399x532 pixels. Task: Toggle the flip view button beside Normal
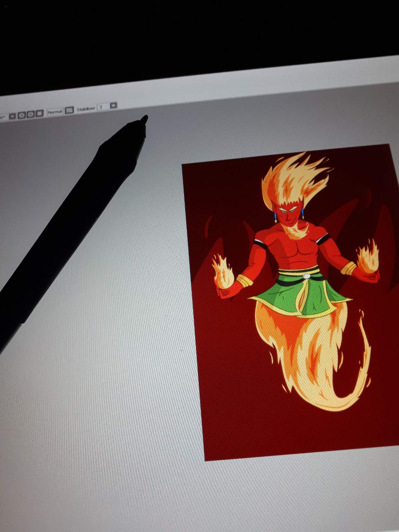(70, 110)
